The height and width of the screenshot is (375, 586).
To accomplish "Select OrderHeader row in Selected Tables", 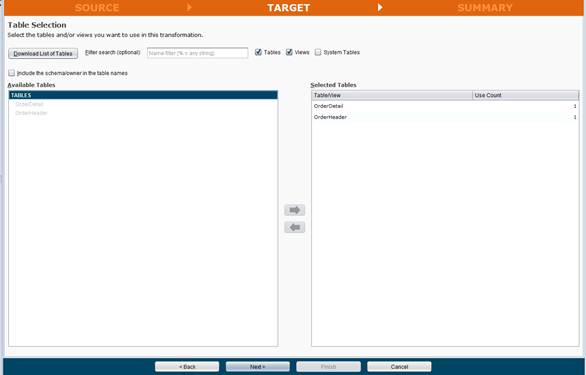I will (445, 117).
